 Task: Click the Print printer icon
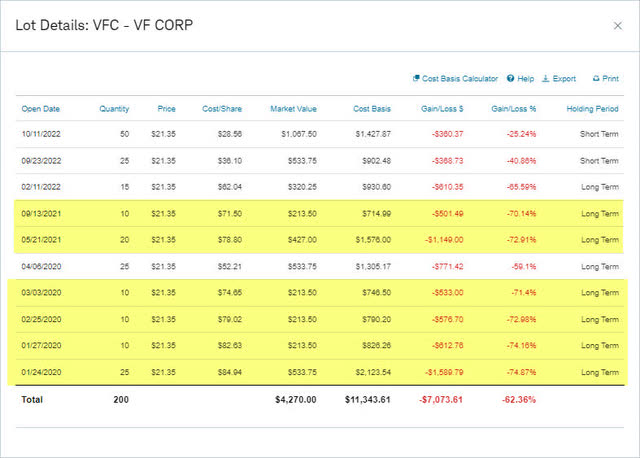pos(596,78)
